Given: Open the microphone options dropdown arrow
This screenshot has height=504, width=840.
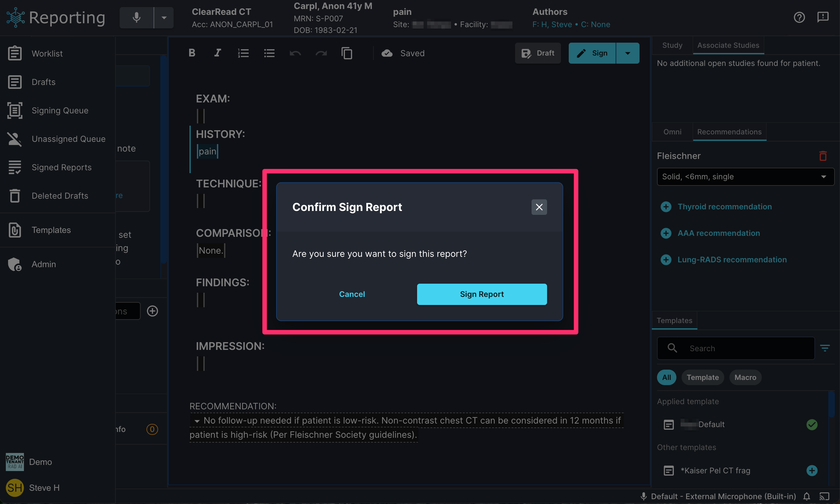Looking at the screenshot, I should click(x=164, y=17).
